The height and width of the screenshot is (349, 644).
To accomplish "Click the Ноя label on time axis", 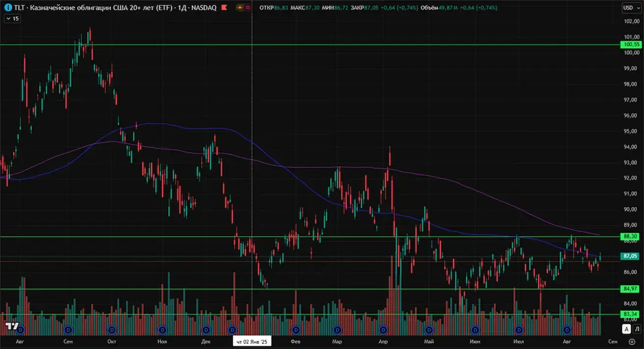I will 162,341.
